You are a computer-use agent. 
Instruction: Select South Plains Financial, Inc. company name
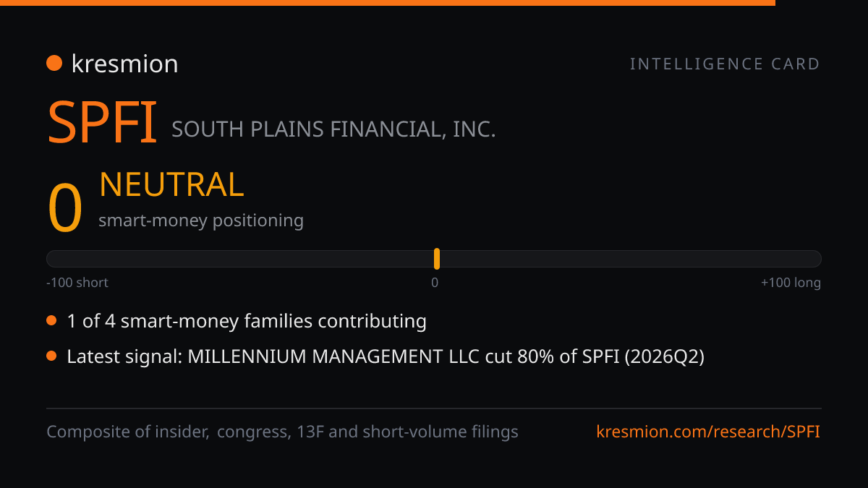click(333, 130)
